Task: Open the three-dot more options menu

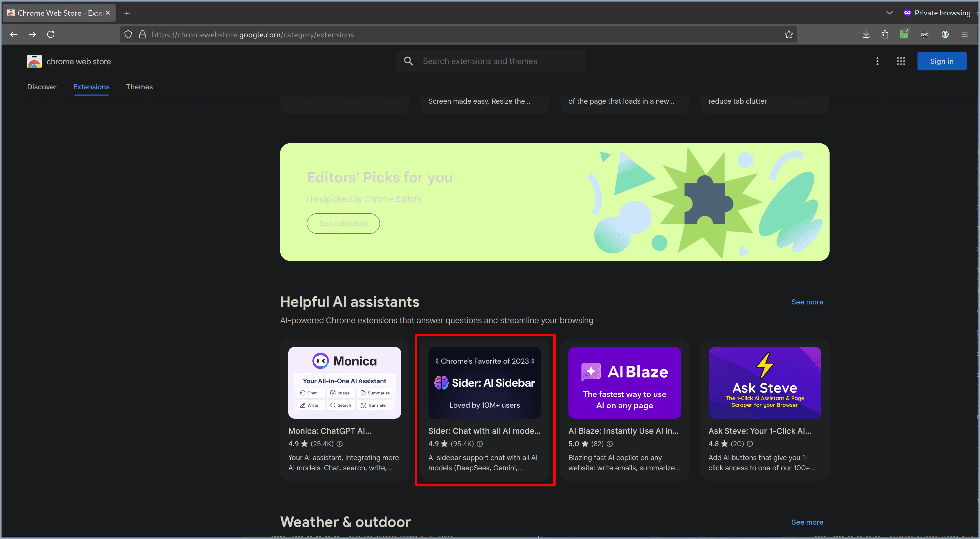Action: [x=877, y=61]
